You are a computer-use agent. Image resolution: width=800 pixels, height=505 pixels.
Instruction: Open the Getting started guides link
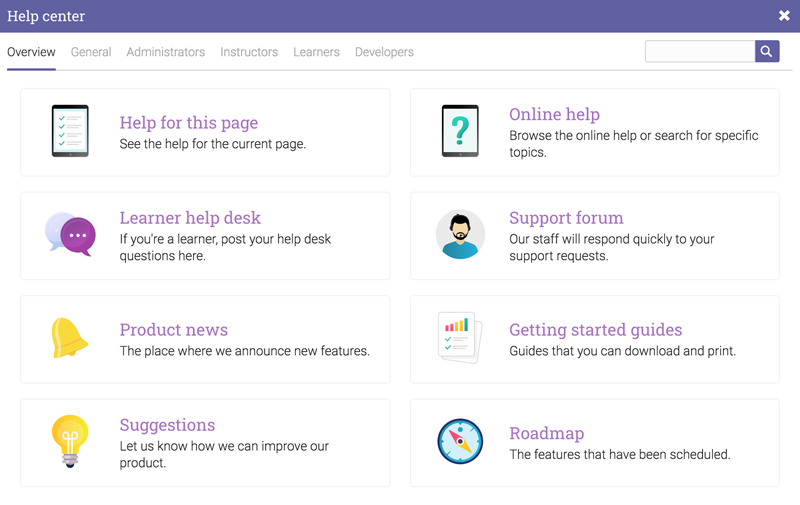tap(595, 330)
